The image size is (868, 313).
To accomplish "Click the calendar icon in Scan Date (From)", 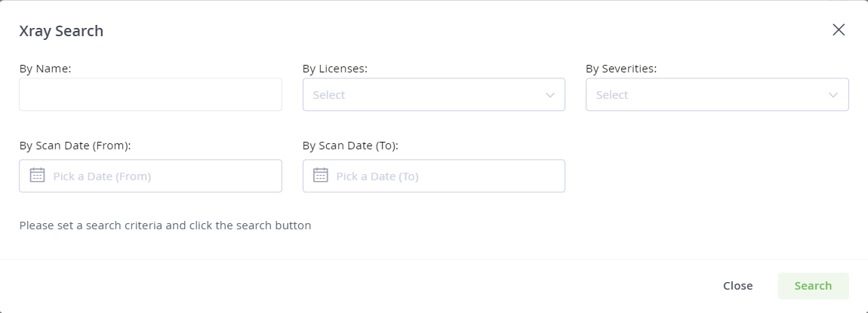I will tap(37, 175).
